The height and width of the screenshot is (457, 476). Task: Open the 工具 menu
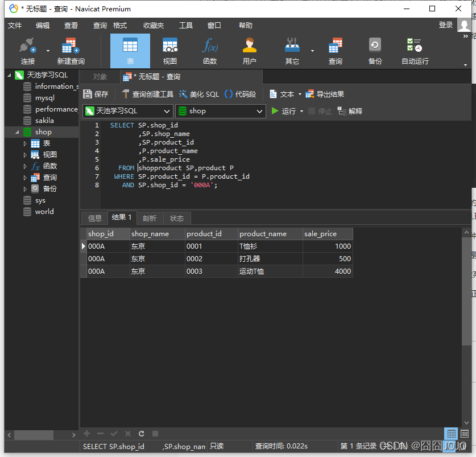[x=186, y=26]
